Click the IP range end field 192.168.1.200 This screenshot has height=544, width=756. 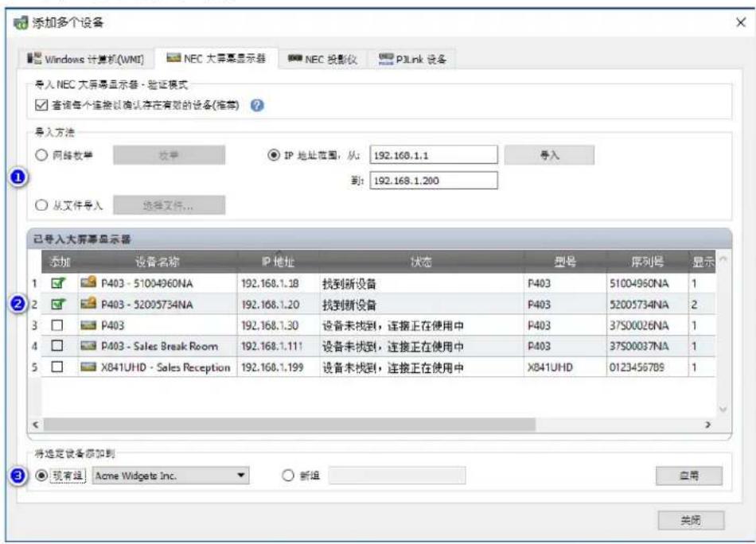434,181
